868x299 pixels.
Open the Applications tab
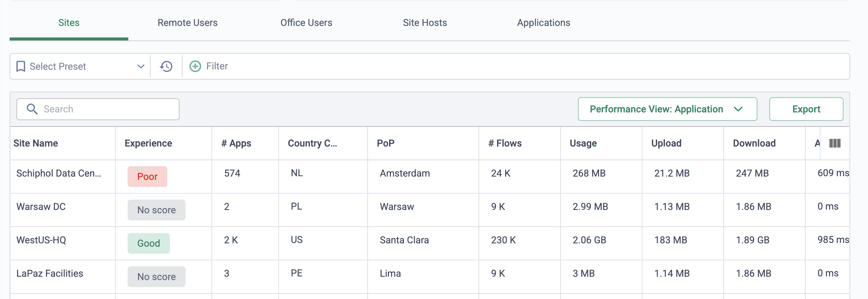(544, 23)
